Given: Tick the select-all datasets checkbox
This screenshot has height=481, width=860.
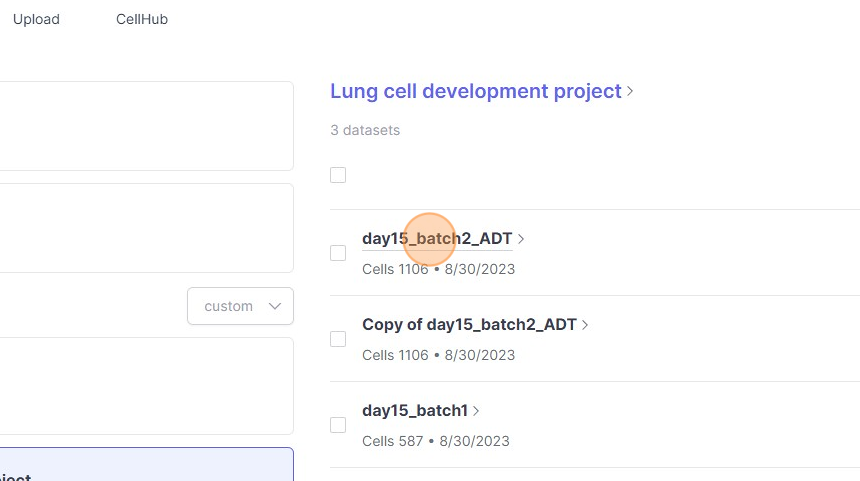Looking at the screenshot, I should [338, 175].
